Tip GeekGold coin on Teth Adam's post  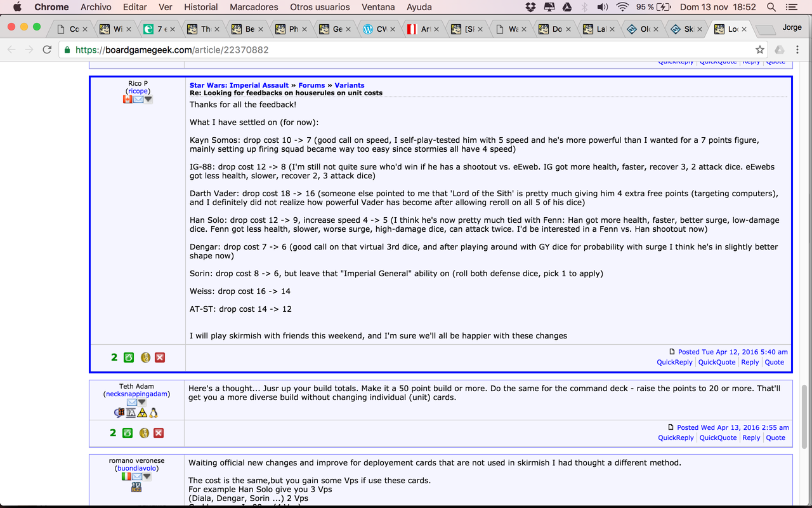click(144, 433)
